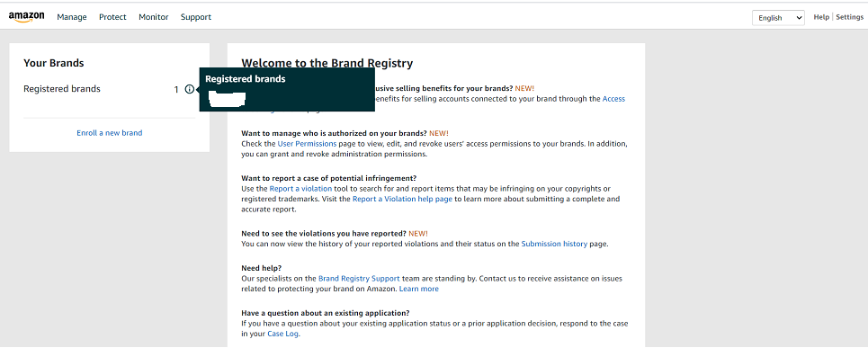Viewport: 868px width, 348px height.
Task: Click the Learn more link
Action: click(x=418, y=289)
